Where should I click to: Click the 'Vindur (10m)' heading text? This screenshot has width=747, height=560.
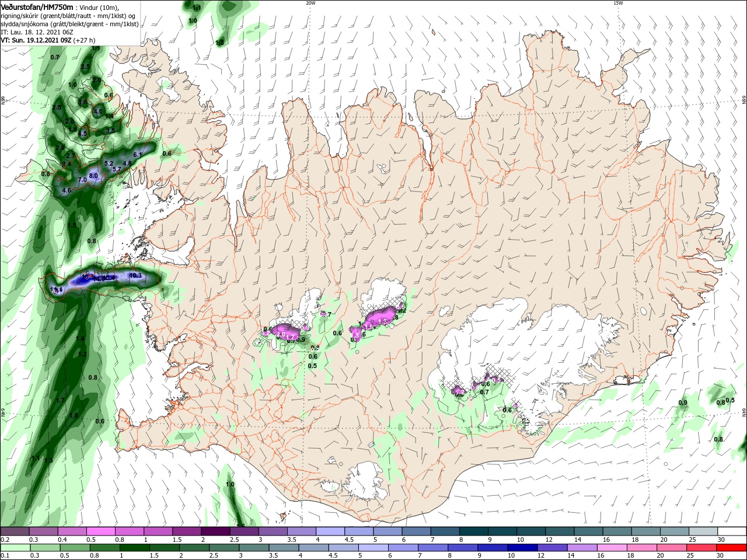pos(99,7)
